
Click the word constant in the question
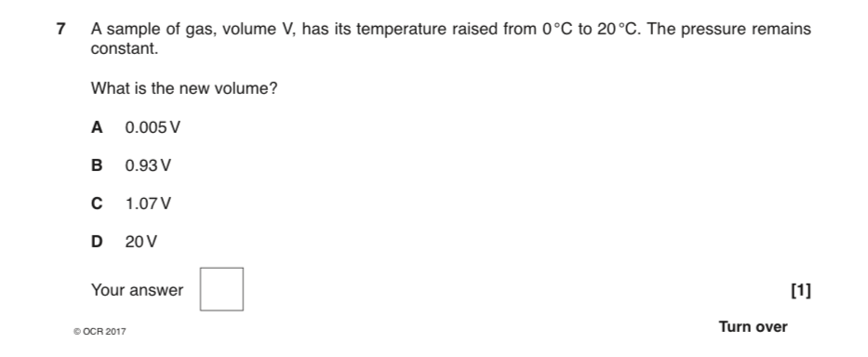coord(123,48)
